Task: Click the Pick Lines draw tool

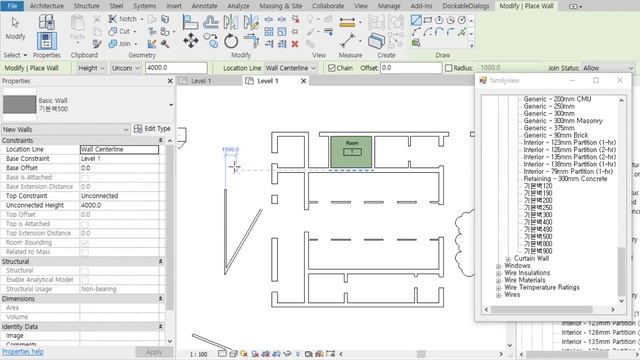Action: click(462, 31)
